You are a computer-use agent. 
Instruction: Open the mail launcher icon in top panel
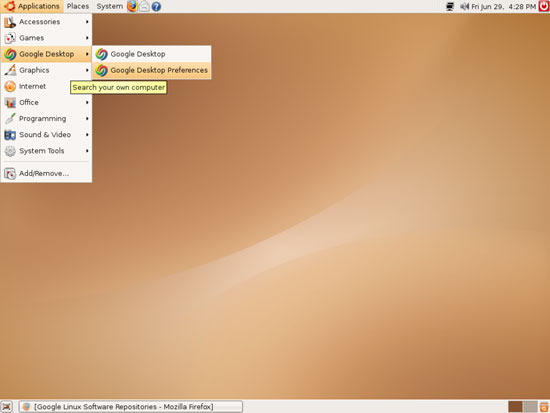(144, 6)
